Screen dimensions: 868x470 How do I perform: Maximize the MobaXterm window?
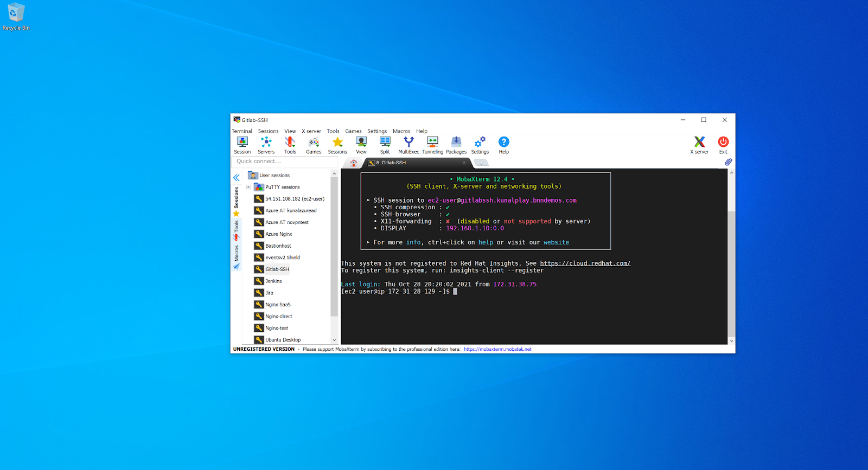[x=704, y=120]
